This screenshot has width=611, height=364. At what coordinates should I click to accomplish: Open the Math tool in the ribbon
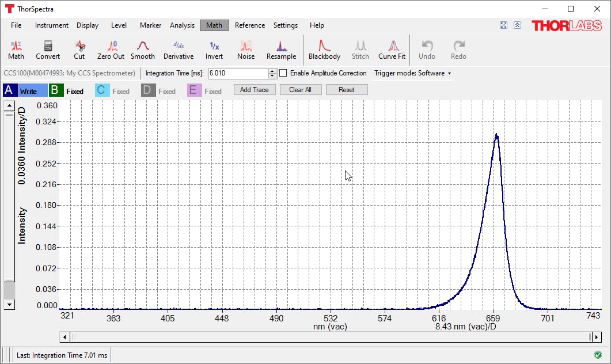(16, 50)
